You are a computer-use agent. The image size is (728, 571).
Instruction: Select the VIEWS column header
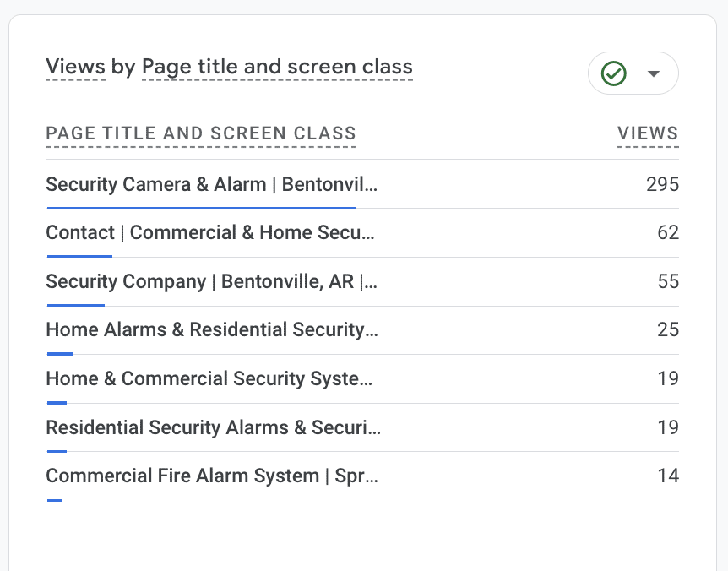point(648,133)
